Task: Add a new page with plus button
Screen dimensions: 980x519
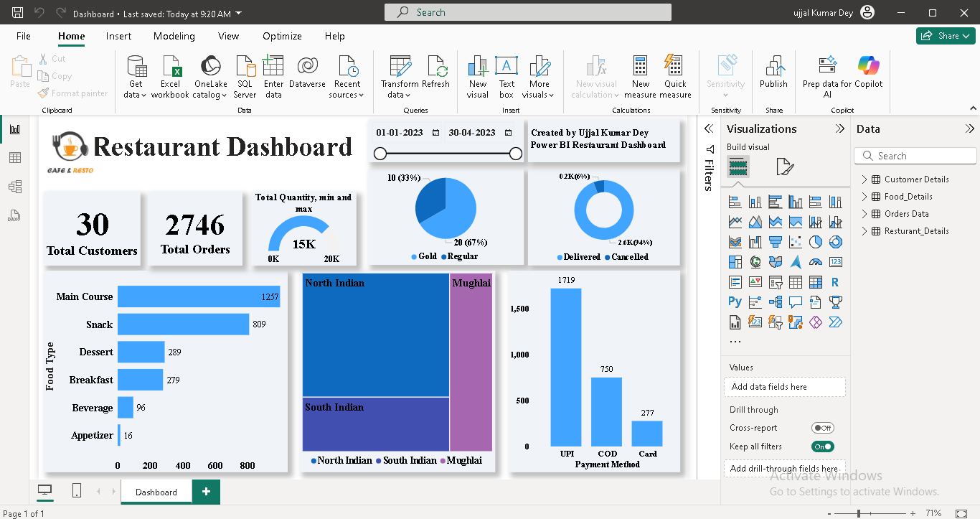Action: pos(206,492)
